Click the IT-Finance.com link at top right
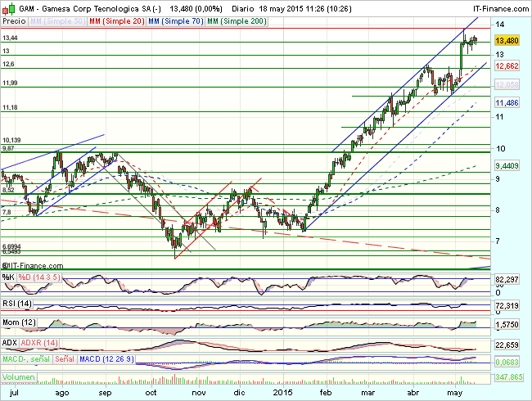This screenshot has width=532, height=401. [501, 9]
